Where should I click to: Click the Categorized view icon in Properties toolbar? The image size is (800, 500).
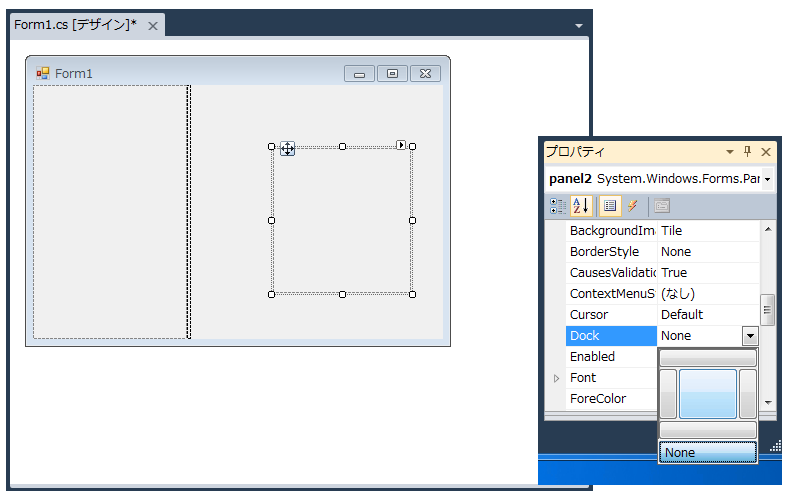[558, 206]
